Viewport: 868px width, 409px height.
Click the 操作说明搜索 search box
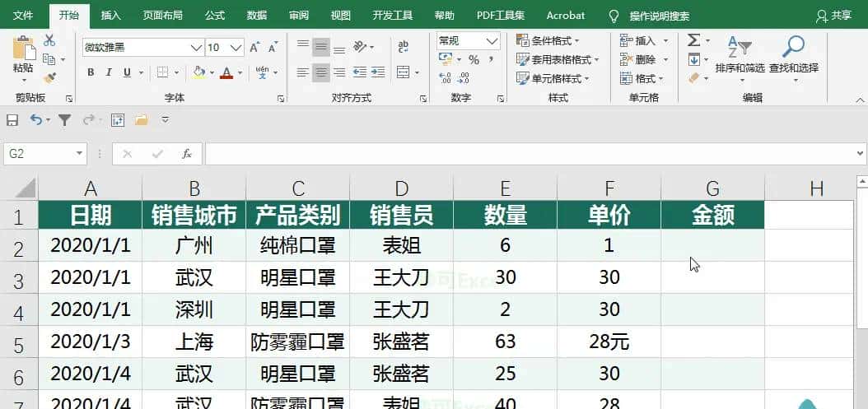659,16
